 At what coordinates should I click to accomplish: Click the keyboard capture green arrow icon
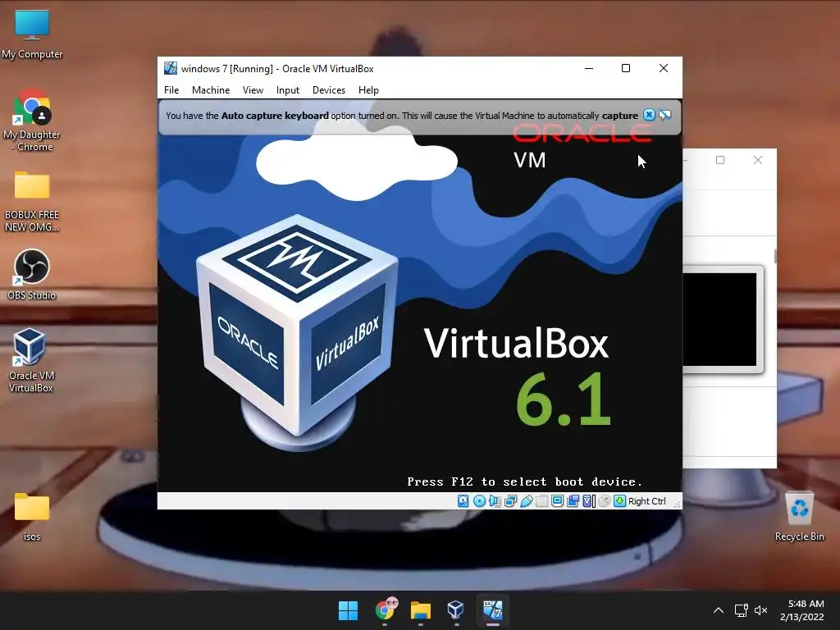point(620,501)
